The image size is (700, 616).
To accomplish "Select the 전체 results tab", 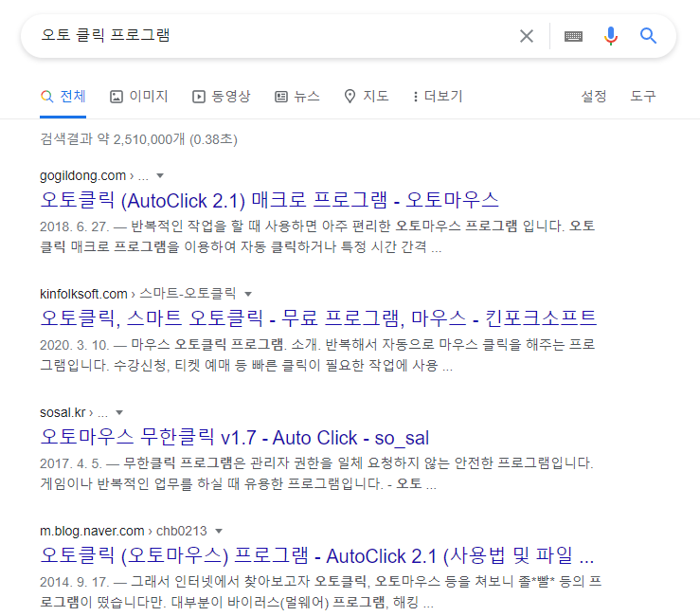I will click(x=63, y=97).
